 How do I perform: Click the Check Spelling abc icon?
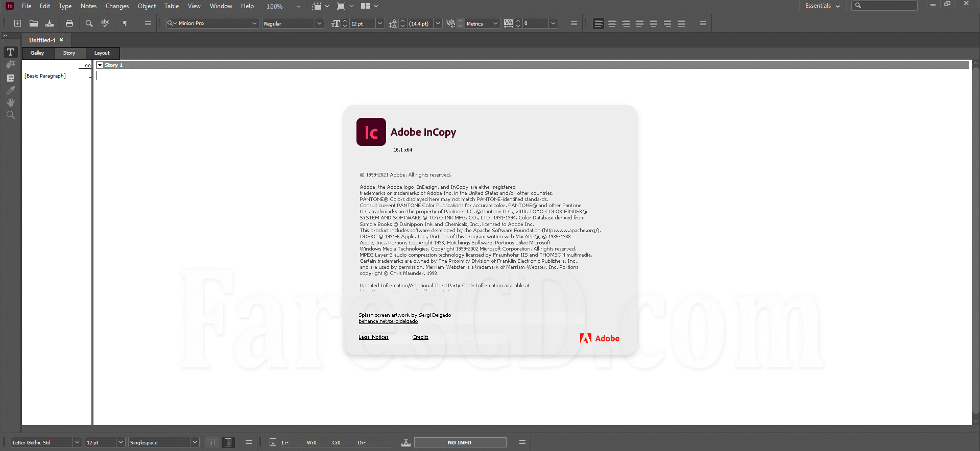105,23
